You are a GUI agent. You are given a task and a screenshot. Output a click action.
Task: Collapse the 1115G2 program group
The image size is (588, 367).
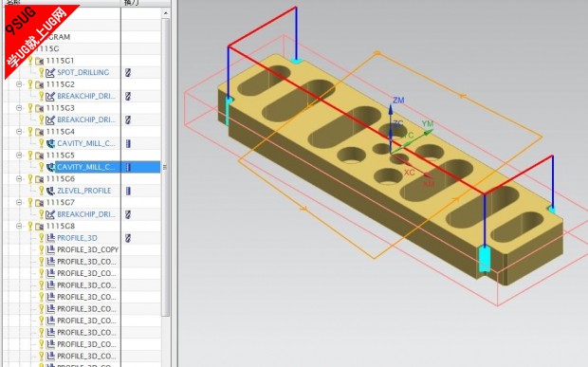[x=19, y=84]
